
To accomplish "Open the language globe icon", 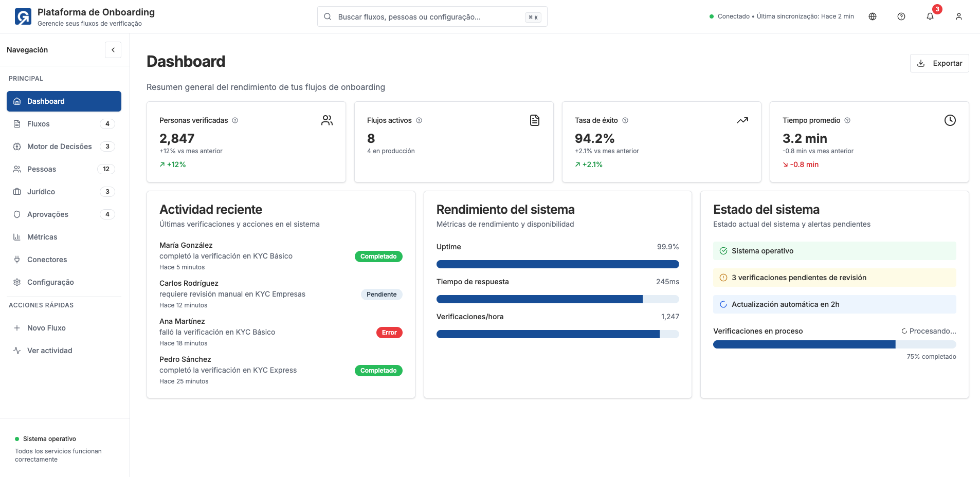I will pos(873,16).
